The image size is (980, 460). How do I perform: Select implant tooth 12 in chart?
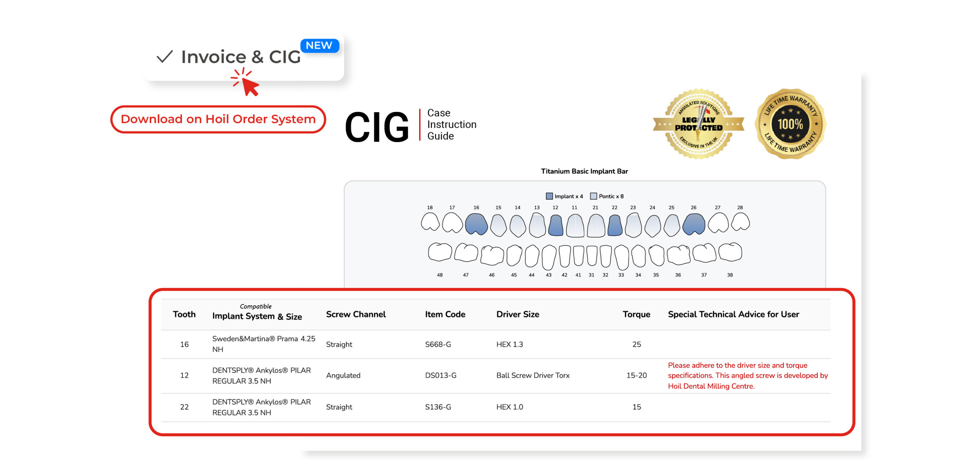[x=555, y=225]
